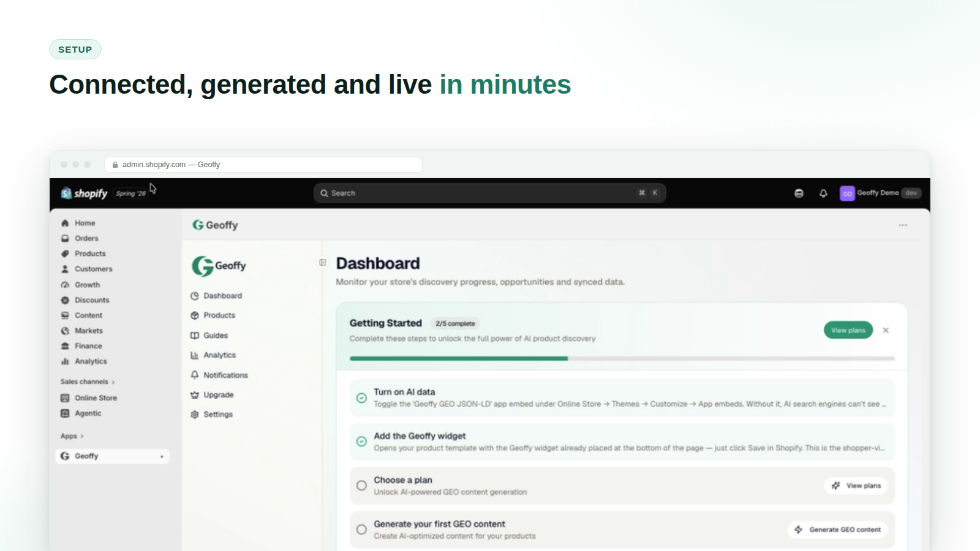Click the Markets globe icon

coord(65,331)
